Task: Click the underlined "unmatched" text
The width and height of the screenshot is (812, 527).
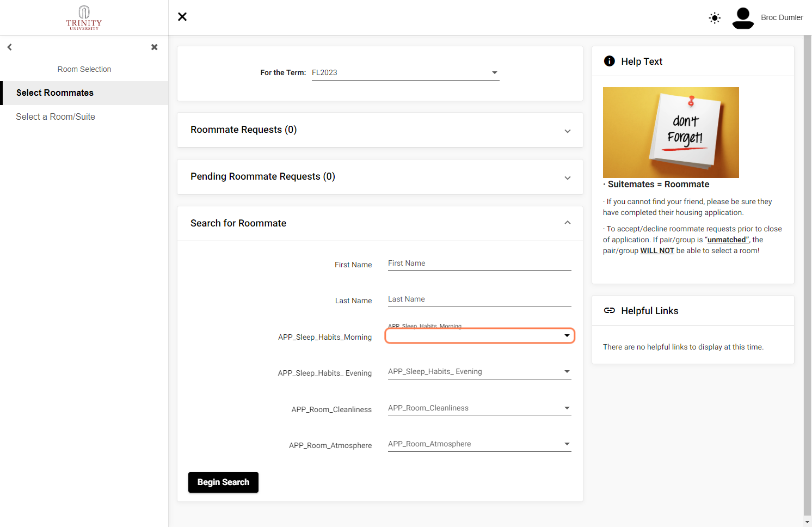Action: pos(728,240)
